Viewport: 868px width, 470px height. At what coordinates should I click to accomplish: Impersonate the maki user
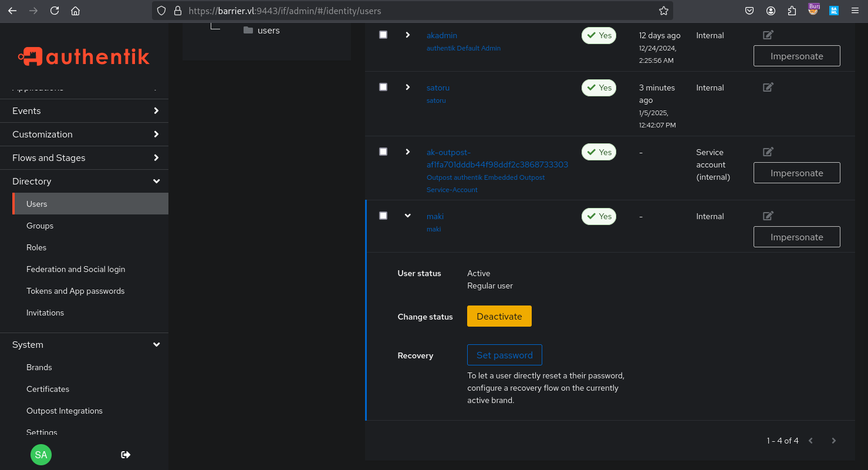(796, 237)
